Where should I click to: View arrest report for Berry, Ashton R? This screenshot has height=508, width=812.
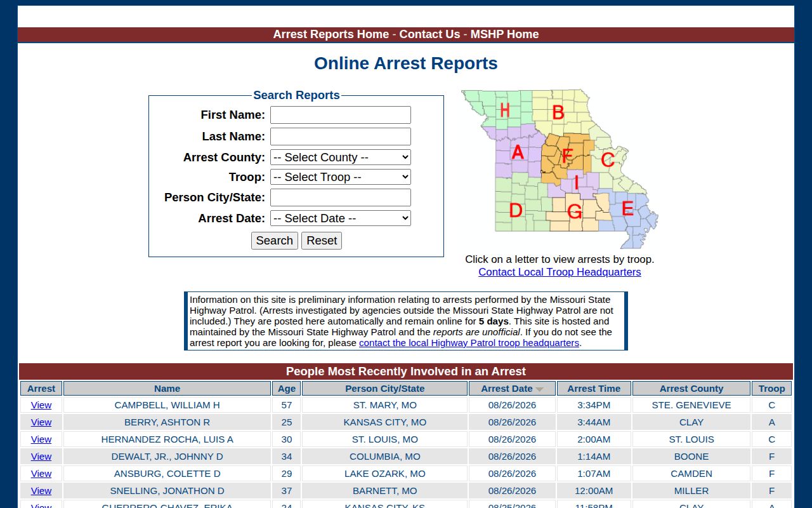41,422
